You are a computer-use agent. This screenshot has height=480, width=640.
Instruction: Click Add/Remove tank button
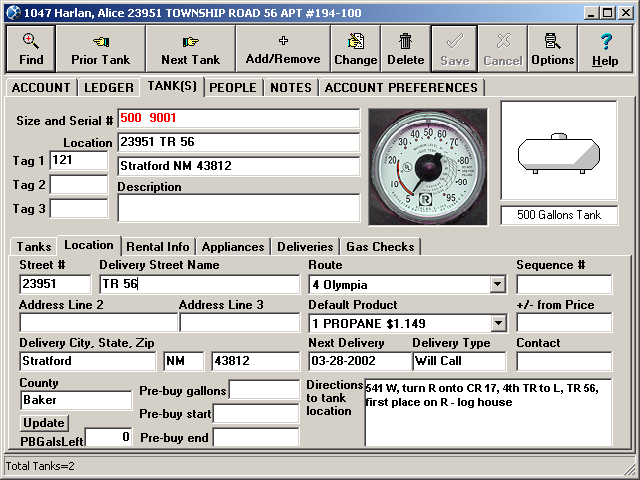pos(282,48)
